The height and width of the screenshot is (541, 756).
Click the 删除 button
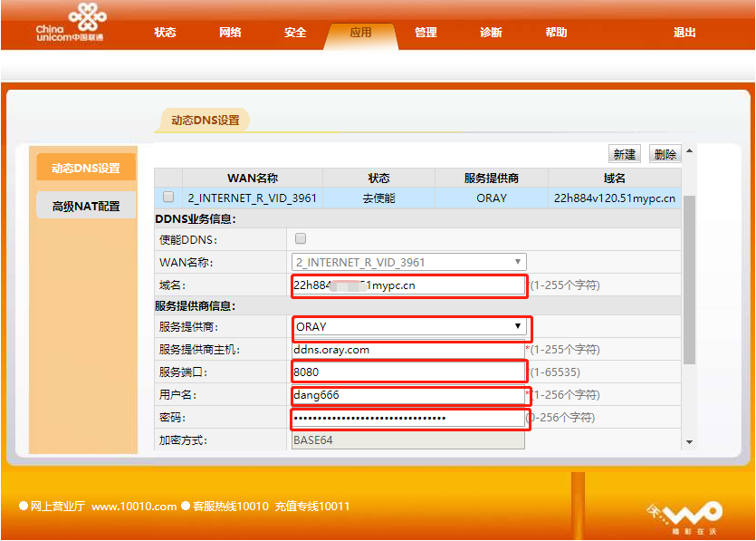(665, 154)
